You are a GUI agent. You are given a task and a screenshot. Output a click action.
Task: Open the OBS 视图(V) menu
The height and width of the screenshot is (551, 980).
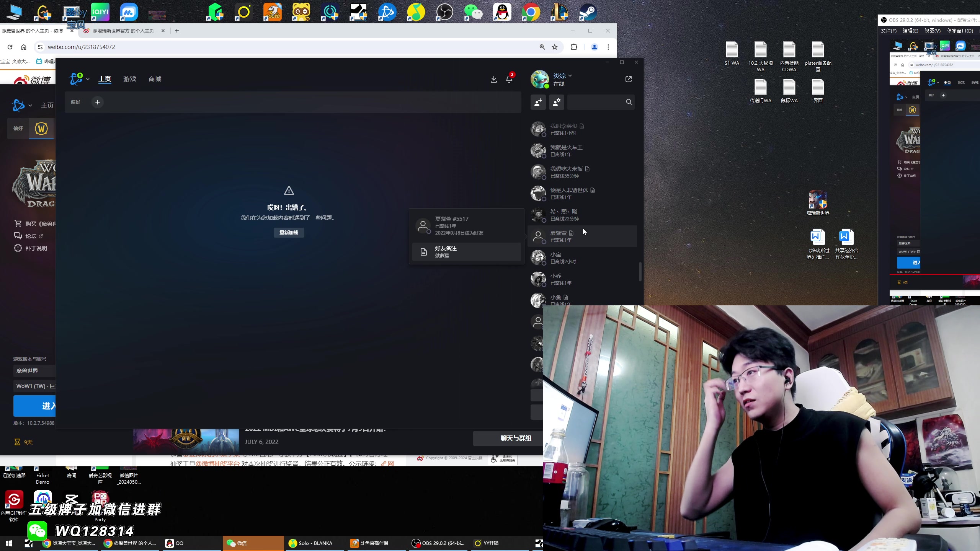tap(933, 31)
